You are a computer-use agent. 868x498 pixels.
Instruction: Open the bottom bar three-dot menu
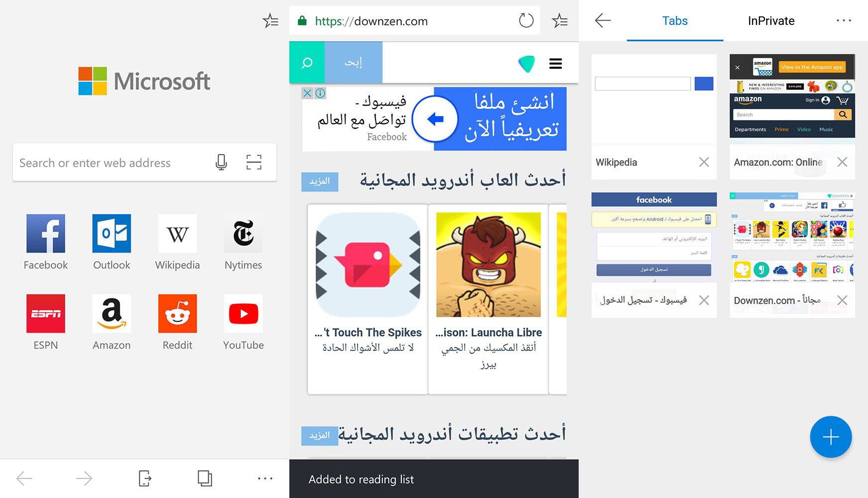[x=265, y=479]
